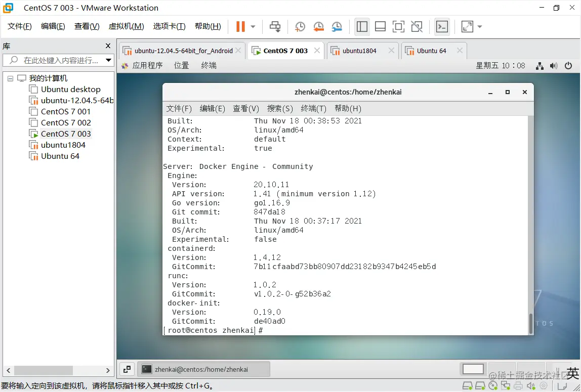Click the printer device status icon

coord(518,386)
